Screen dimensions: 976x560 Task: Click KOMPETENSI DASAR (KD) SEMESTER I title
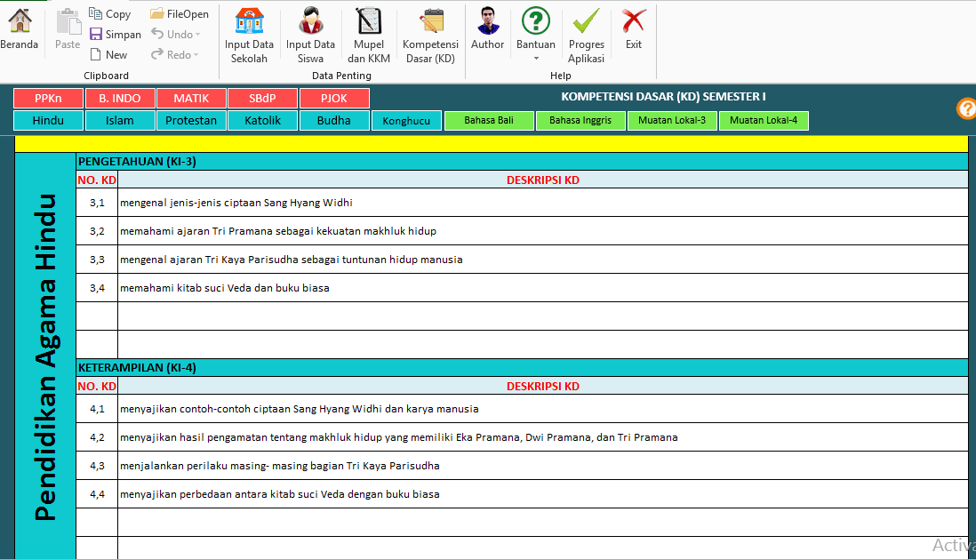click(663, 96)
